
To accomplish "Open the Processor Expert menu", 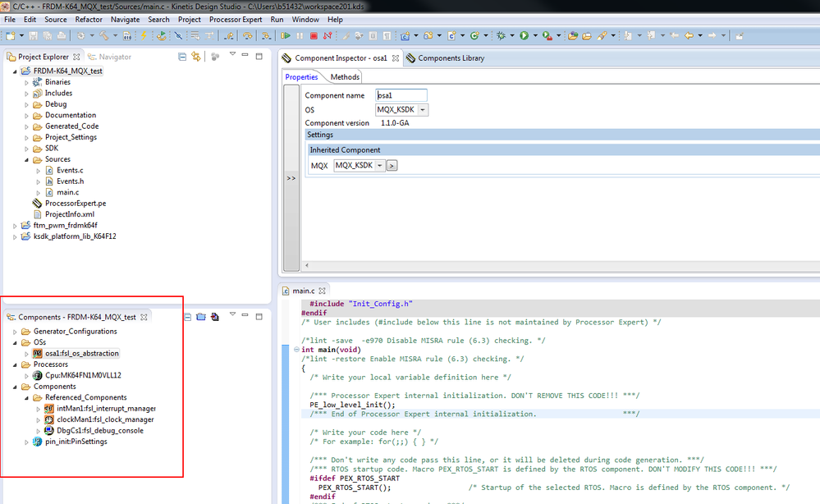I will tap(236, 20).
